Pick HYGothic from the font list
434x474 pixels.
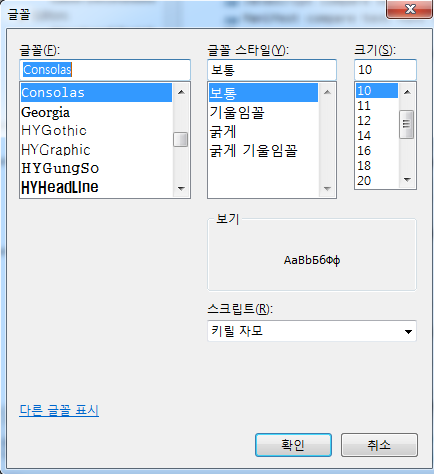[x=96, y=131]
